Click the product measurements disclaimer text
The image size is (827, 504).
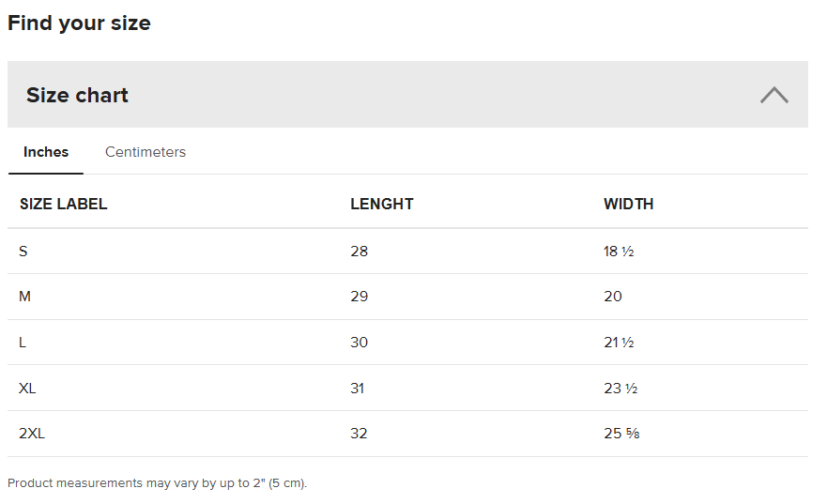coord(157,483)
